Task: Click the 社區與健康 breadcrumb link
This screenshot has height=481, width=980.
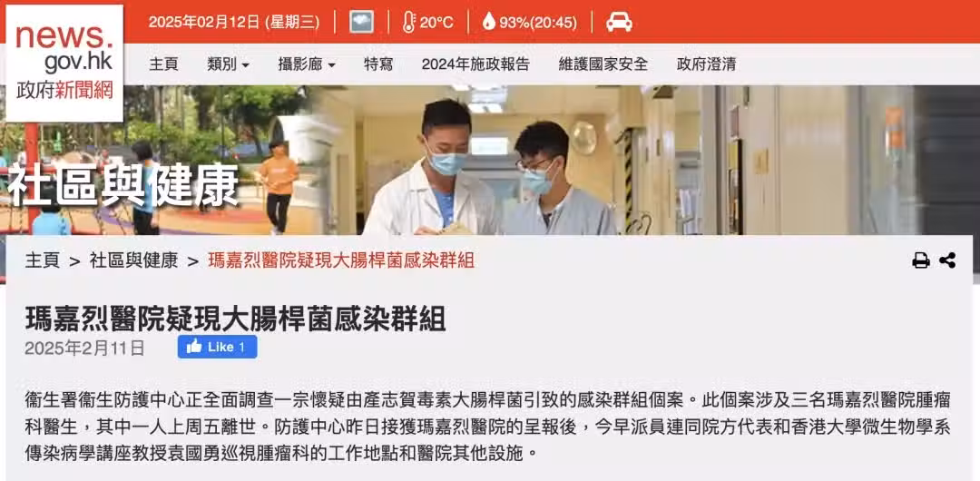Action: [x=133, y=260]
